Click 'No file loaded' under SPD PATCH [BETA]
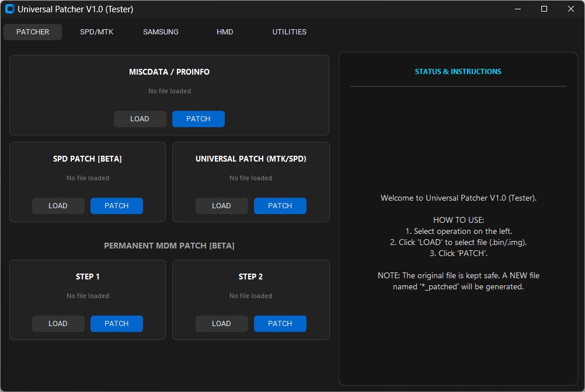Image resolution: width=585 pixels, height=392 pixels. point(88,178)
